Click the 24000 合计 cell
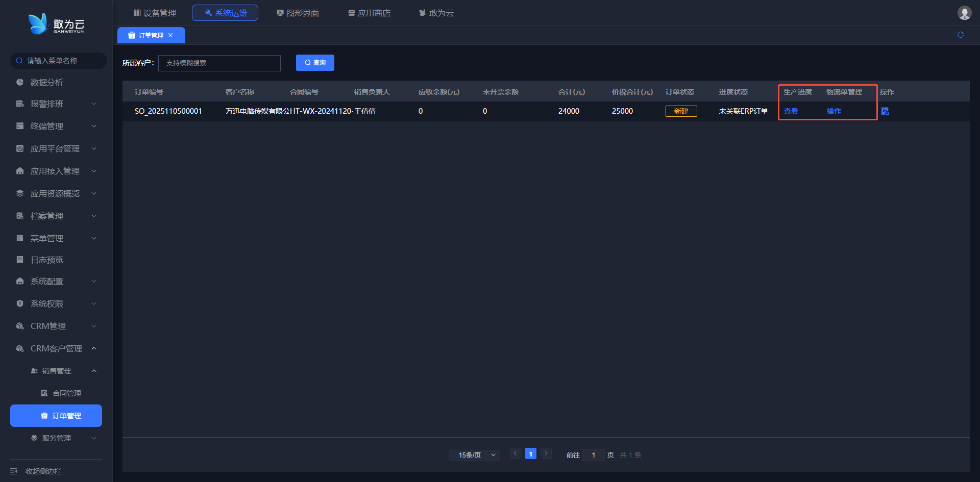Viewport: 980px width, 482px height. pos(569,111)
